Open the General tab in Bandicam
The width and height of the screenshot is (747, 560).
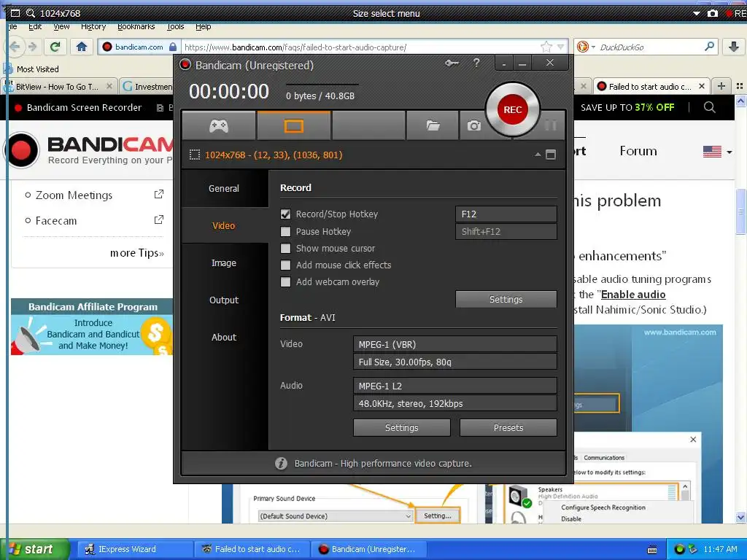224,189
